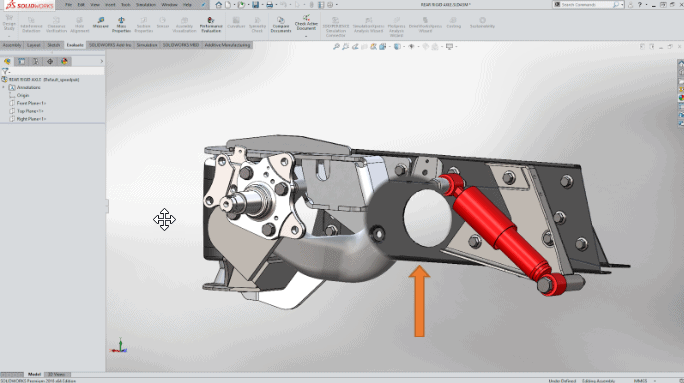Click Check Active Document
This screenshot has height=383, width=684.
pyautogui.click(x=306, y=23)
